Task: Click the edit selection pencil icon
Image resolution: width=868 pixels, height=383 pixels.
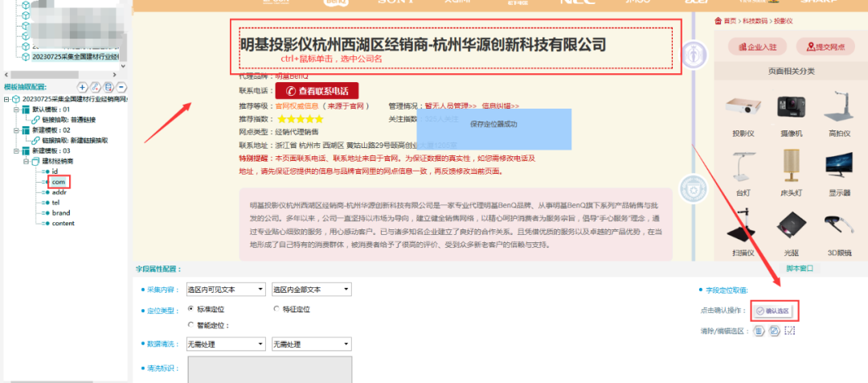Action: tap(775, 331)
